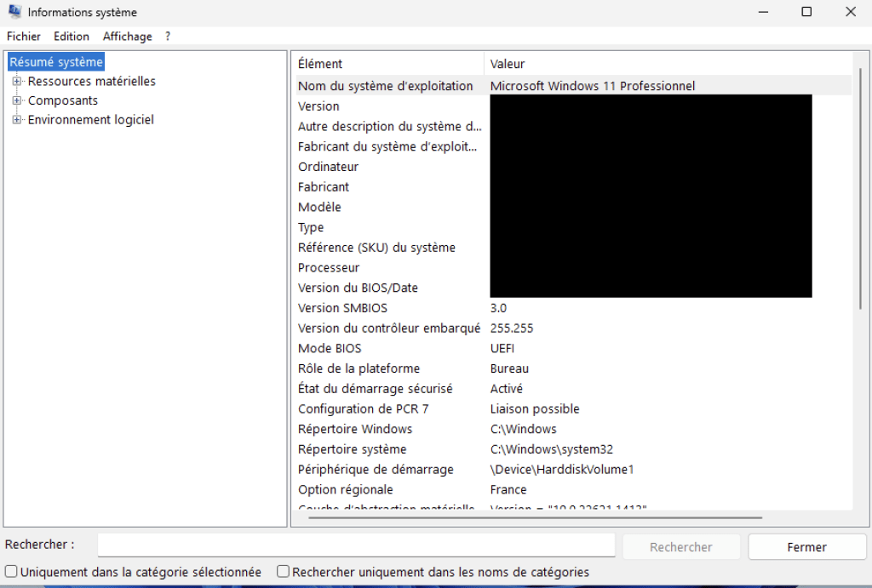Open the Edition menu

coord(72,36)
